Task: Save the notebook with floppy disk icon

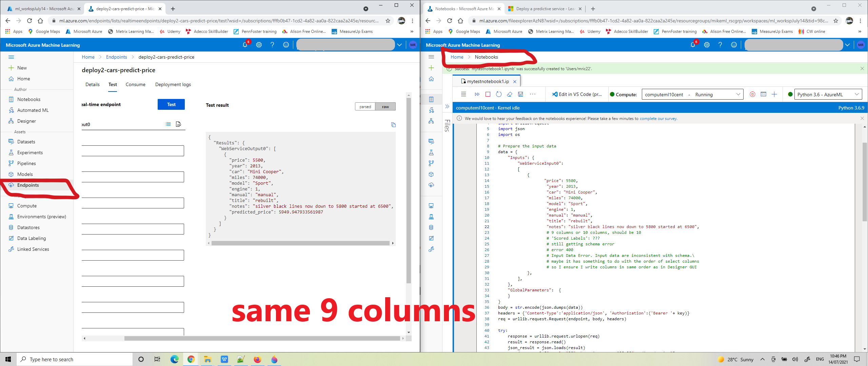Action: coord(520,95)
